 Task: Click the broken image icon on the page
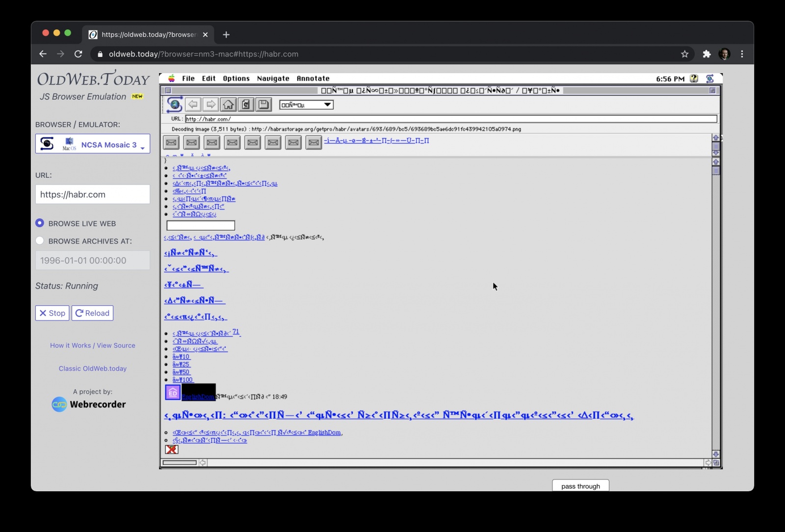[172, 450]
